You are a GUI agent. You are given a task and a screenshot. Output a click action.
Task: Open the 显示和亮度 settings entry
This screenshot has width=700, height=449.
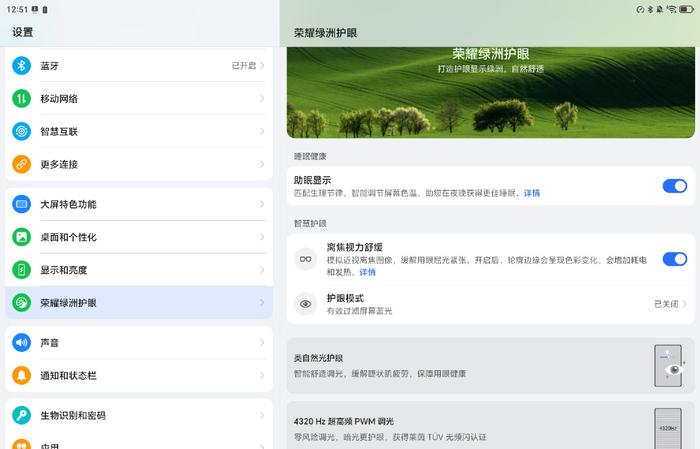click(139, 270)
